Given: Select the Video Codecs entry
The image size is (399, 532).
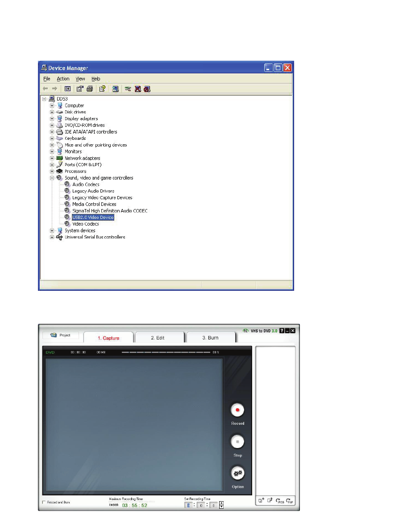Looking at the screenshot, I should pos(85,224).
